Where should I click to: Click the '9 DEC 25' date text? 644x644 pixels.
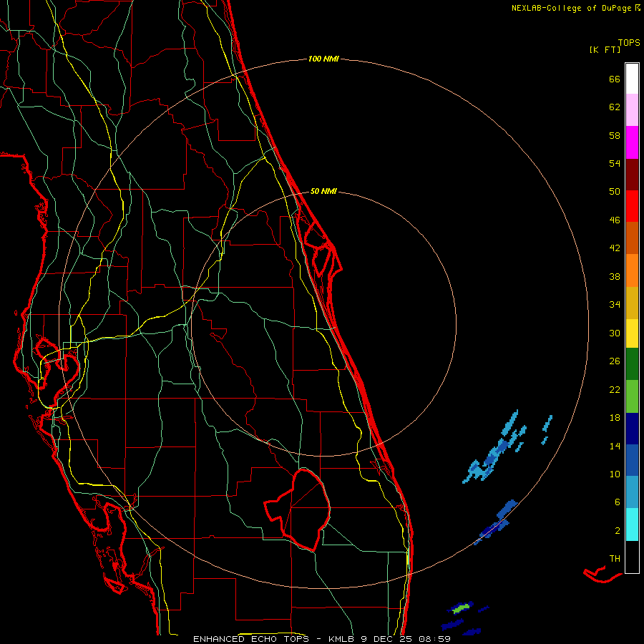pyautogui.click(x=386, y=639)
